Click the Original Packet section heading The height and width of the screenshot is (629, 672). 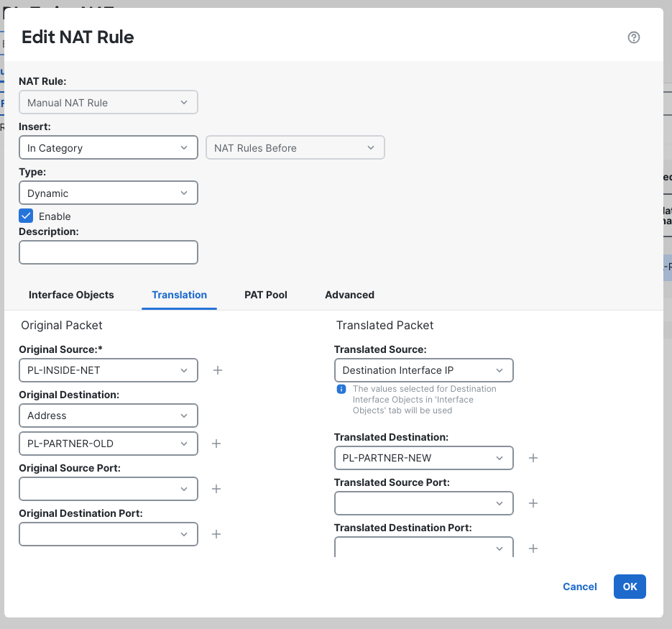pos(62,326)
